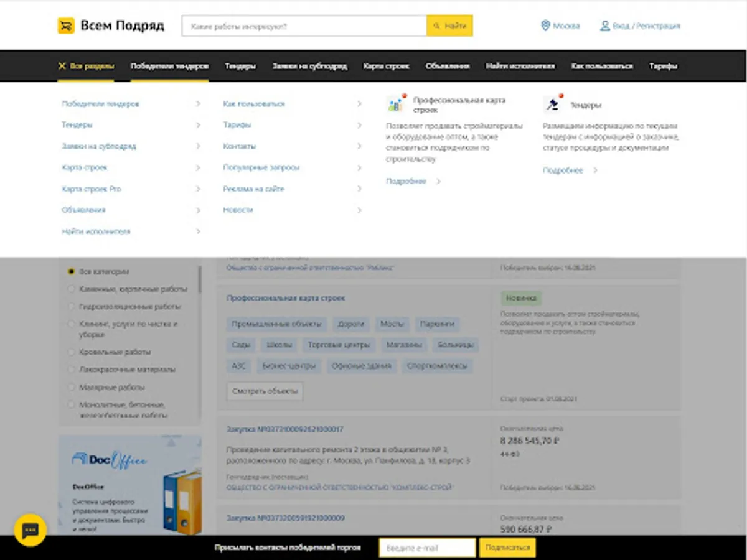This screenshot has height=560, width=747.
Task: Click the category list scrollbar
Action: click(x=199, y=279)
